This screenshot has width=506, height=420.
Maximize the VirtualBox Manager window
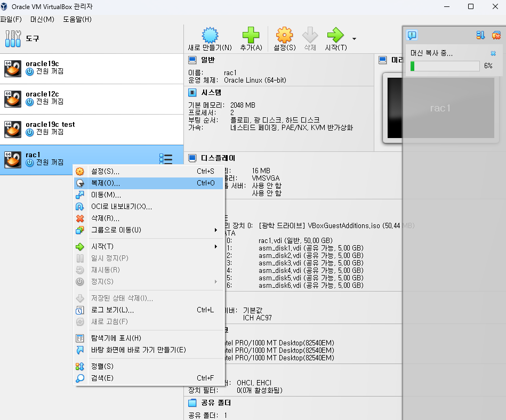click(x=471, y=6)
